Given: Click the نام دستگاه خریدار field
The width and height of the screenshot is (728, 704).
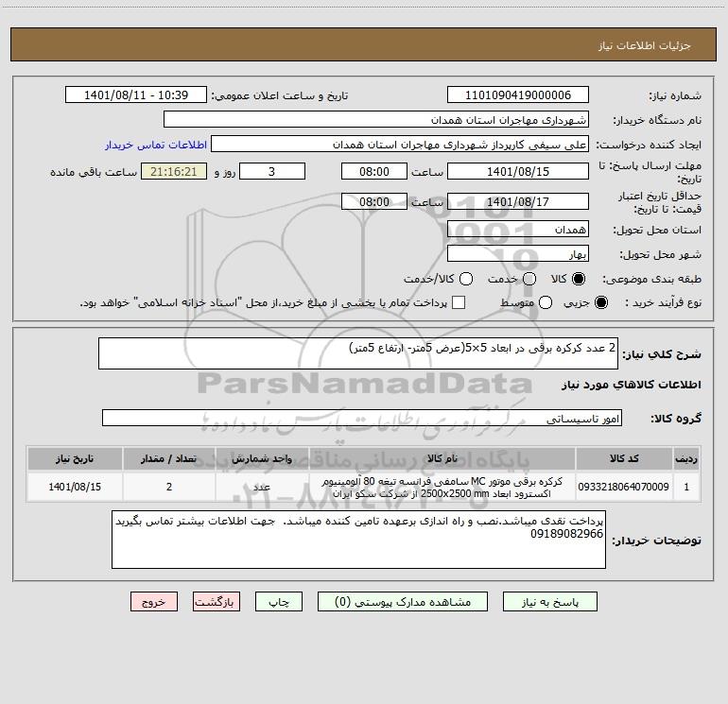Looking at the screenshot, I should pyautogui.click(x=376, y=120).
